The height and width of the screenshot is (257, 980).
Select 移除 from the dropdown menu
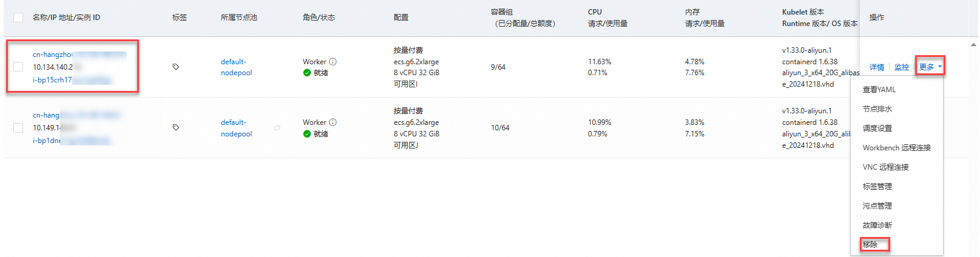click(870, 244)
